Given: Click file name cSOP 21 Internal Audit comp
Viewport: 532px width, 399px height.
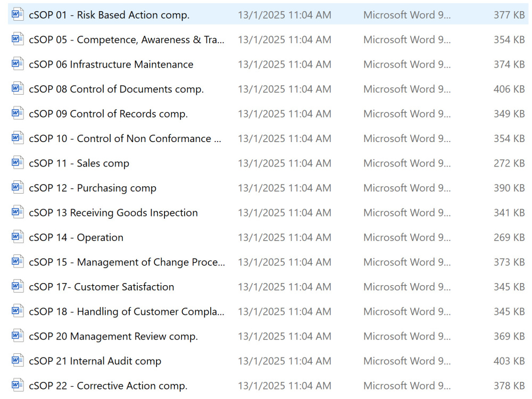Looking at the screenshot, I should 95,362.
